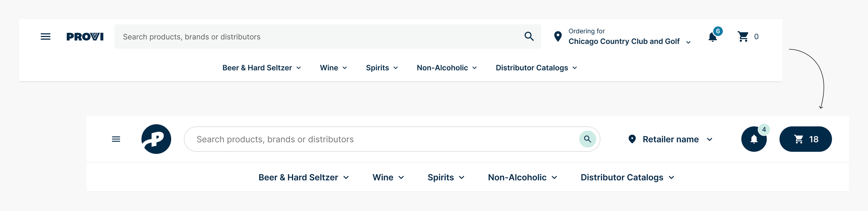
Task: Open the hamburger menu in top header
Action: click(45, 37)
